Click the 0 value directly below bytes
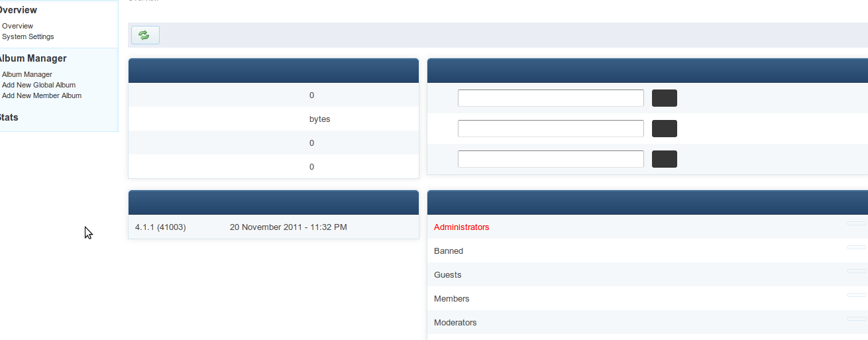Image resolution: width=868 pixels, height=340 pixels. [311, 142]
